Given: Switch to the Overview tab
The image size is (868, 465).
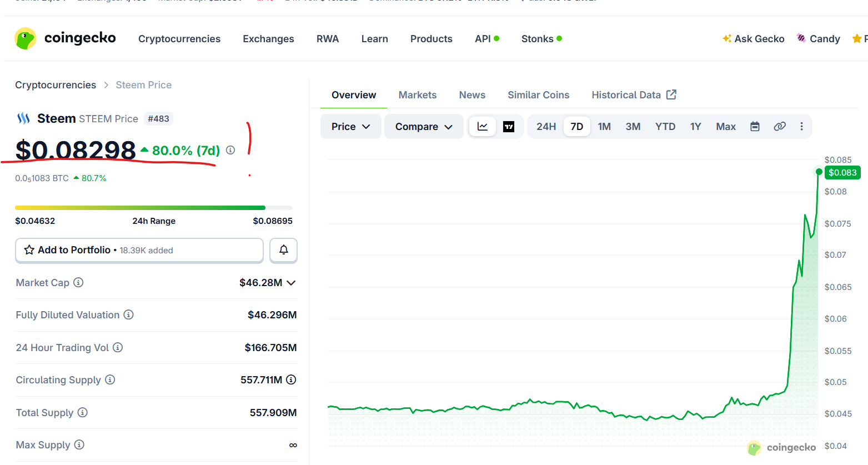Looking at the screenshot, I should pos(354,95).
